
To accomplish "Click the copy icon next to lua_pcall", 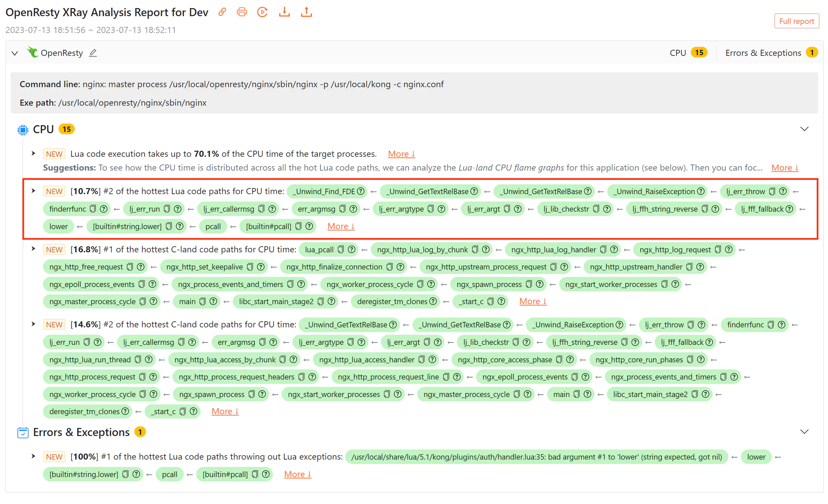I will click(x=341, y=250).
